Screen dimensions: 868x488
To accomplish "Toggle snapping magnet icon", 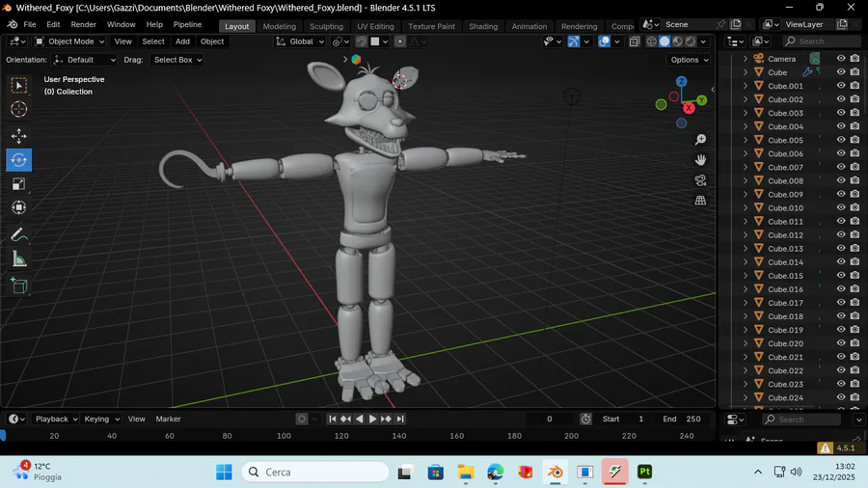I will (x=362, y=41).
